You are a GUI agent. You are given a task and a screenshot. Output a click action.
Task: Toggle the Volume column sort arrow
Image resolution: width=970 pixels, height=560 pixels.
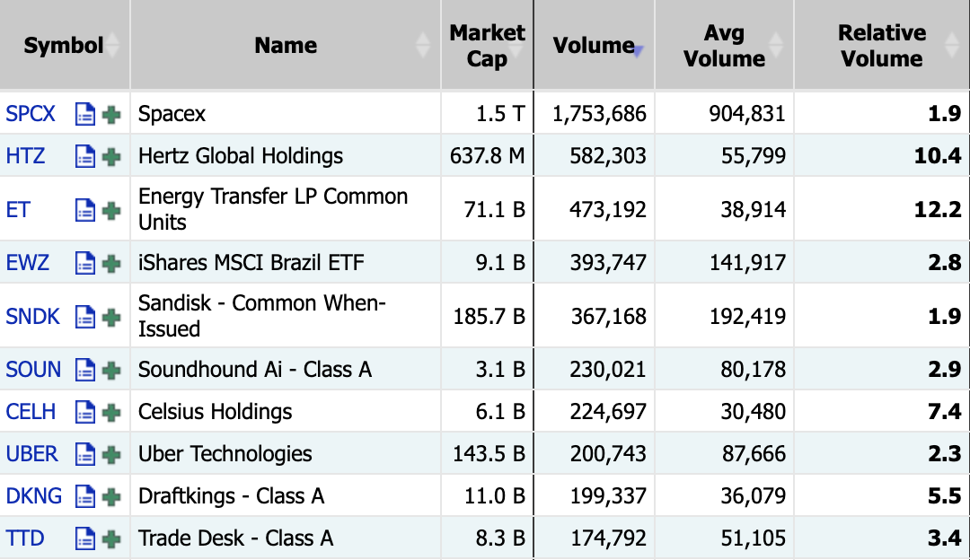639,52
